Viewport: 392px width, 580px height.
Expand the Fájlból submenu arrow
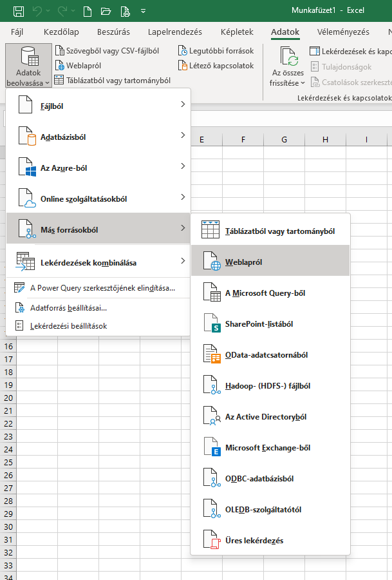click(183, 104)
